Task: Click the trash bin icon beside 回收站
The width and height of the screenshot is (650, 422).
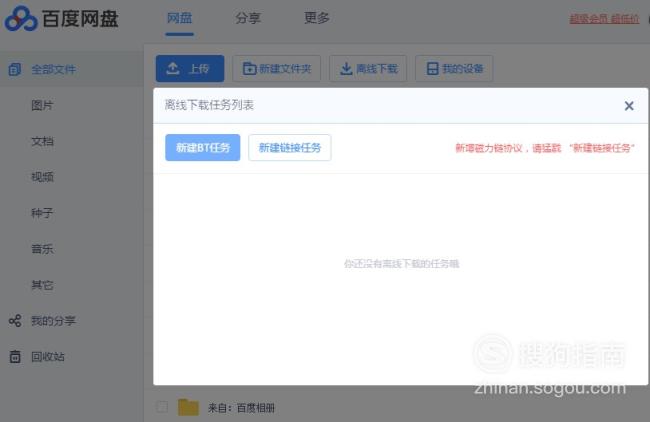Action: tap(15, 357)
